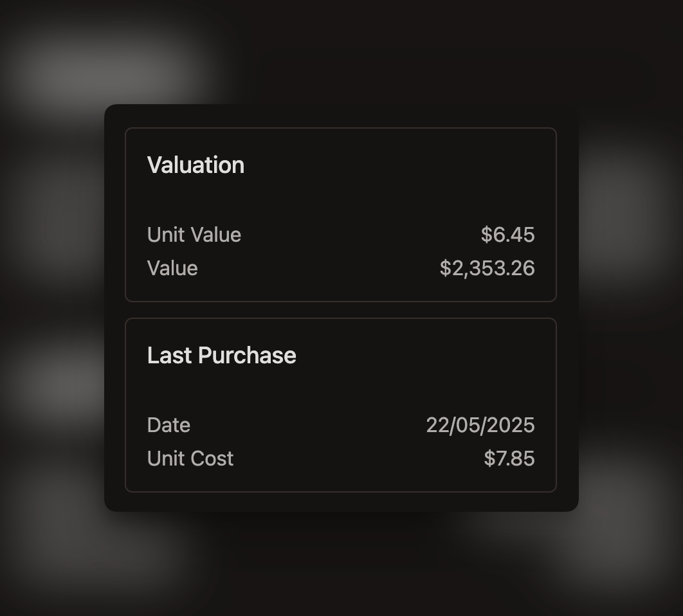Click the Unit Cost label

point(190,458)
